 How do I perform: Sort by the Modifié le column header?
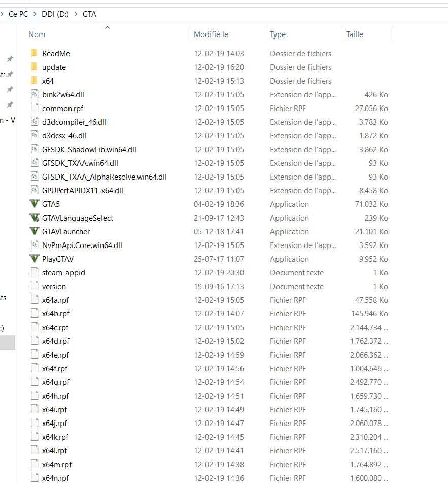(211, 34)
